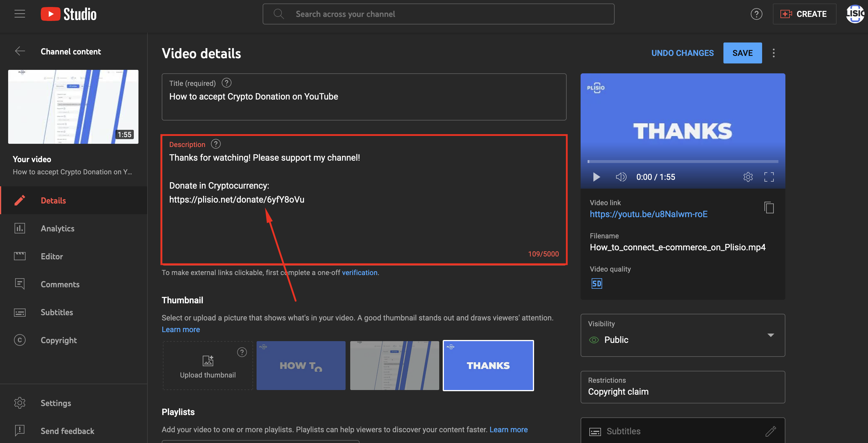Image resolution: width=868 pixels, height=443 pixels.
Task: Click into the Title input field
Action: click(x=364, y=97)
